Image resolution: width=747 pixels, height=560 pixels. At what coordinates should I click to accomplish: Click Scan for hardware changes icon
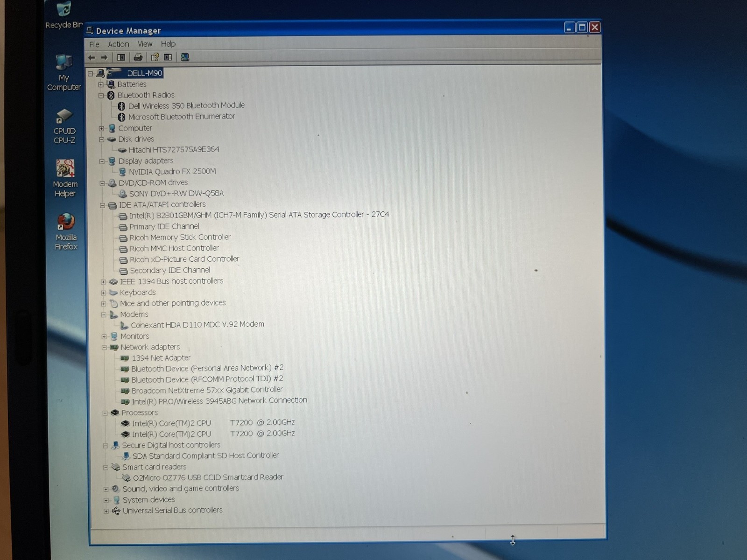pyautogui.click(x=185, y=57)
